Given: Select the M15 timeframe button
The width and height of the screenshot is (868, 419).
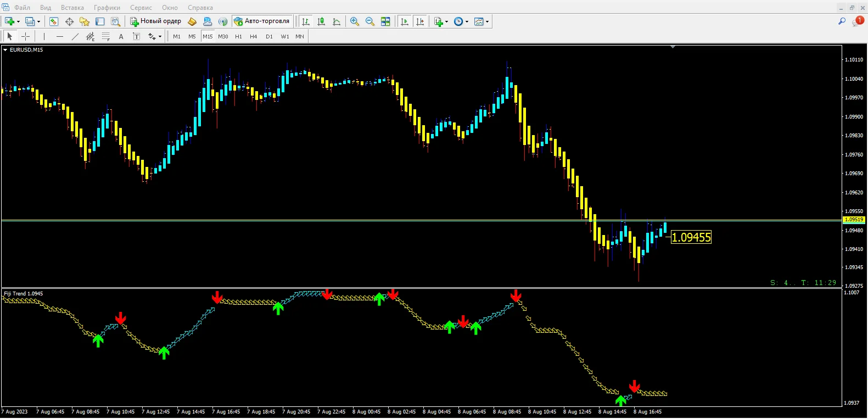Looking at the screenshot, I should (x=208, y=36).
